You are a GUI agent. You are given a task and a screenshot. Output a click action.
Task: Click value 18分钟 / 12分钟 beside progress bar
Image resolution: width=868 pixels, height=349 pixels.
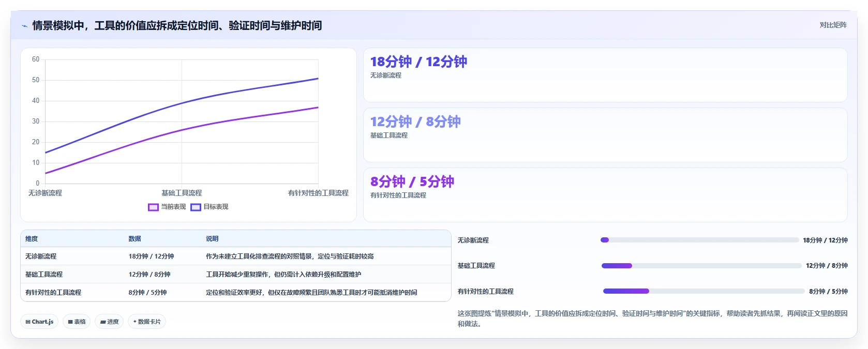click(825, 240)
